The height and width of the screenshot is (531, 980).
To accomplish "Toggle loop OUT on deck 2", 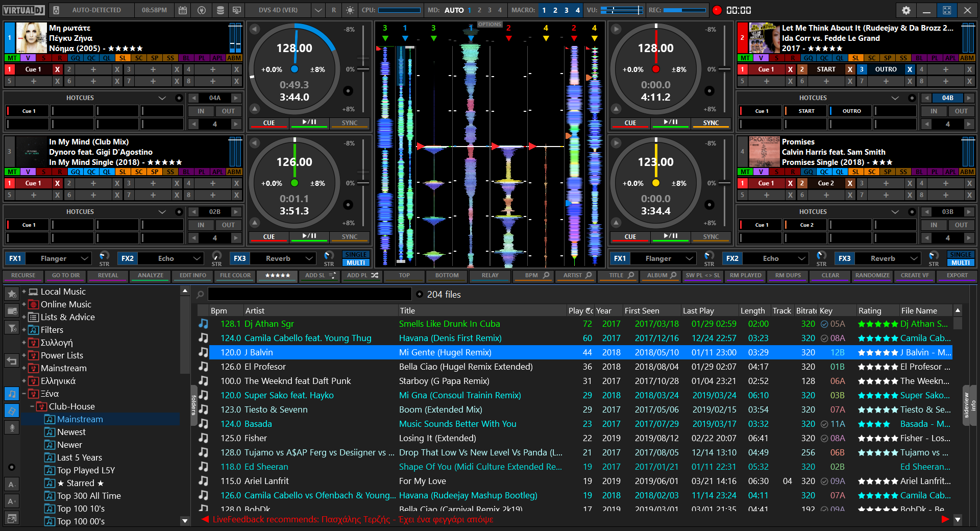I will (961, 111).
